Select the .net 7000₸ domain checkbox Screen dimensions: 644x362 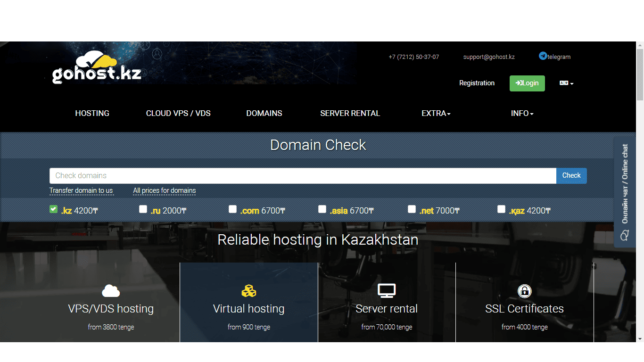[x=412, y=209]
